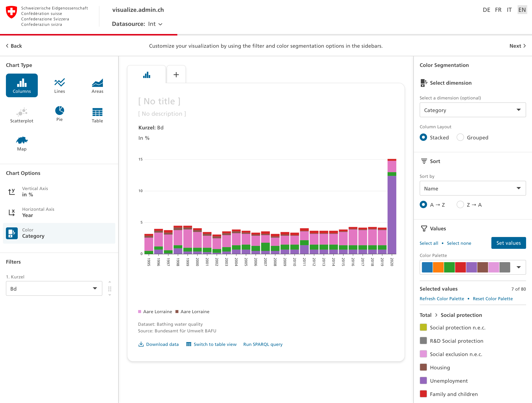Viewport: 532px width, 403px height.
Task: Open the Color Category option
Action: click(x=59, y=233)
